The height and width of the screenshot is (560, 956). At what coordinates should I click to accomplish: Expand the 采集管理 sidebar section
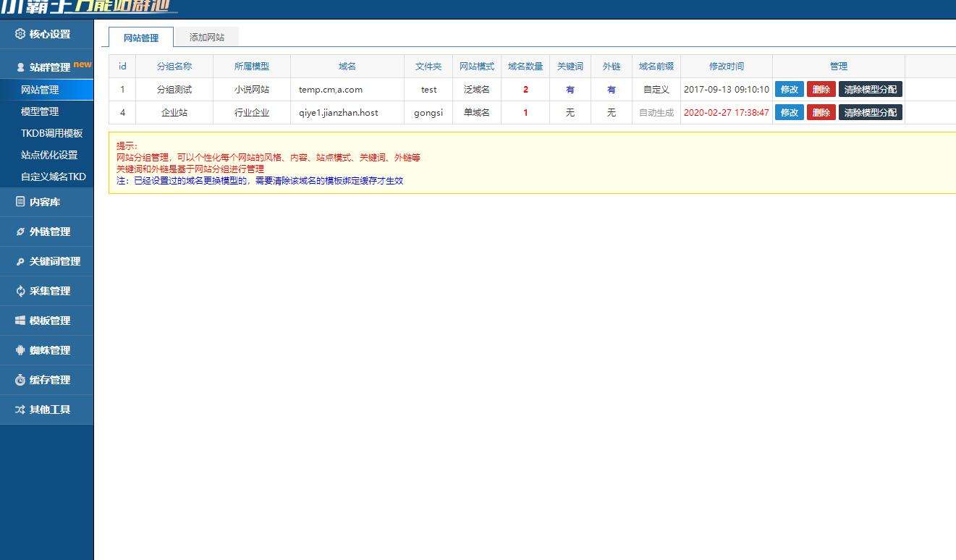[46, 291]
